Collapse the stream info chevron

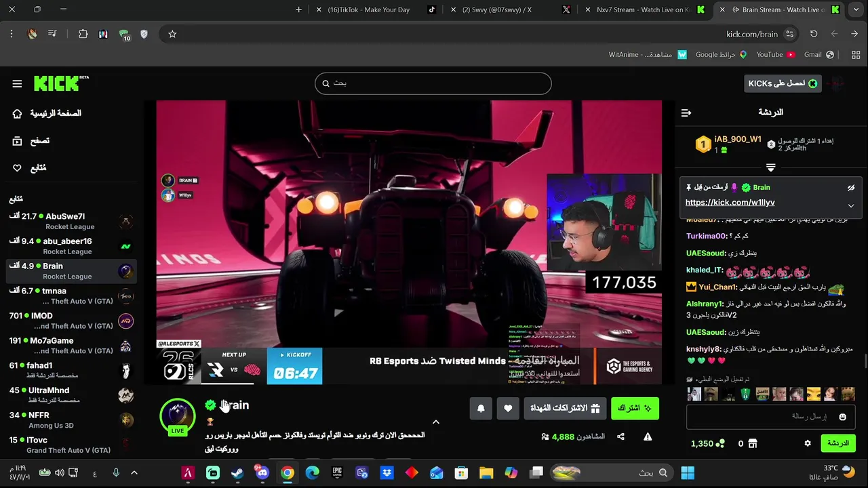click(436, 422)
